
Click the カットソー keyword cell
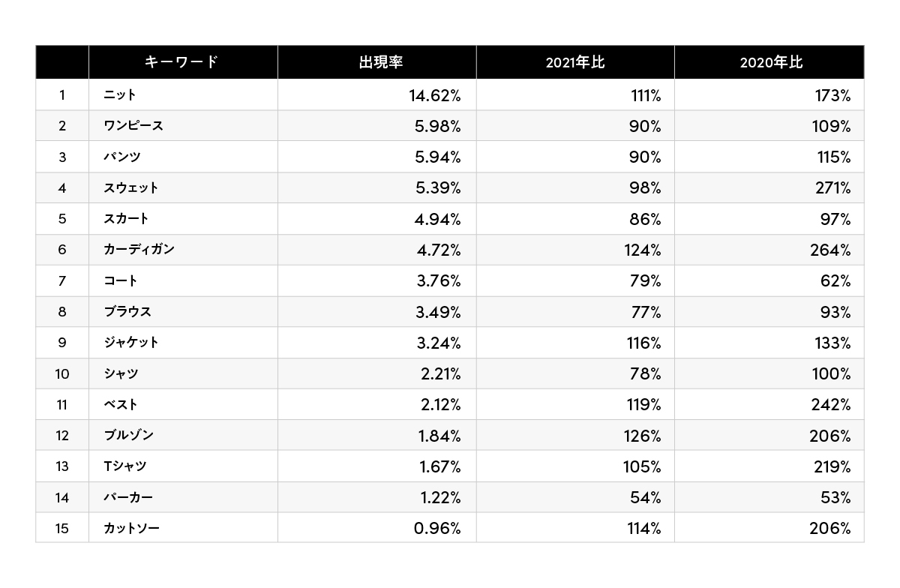(x=132, y=529)
